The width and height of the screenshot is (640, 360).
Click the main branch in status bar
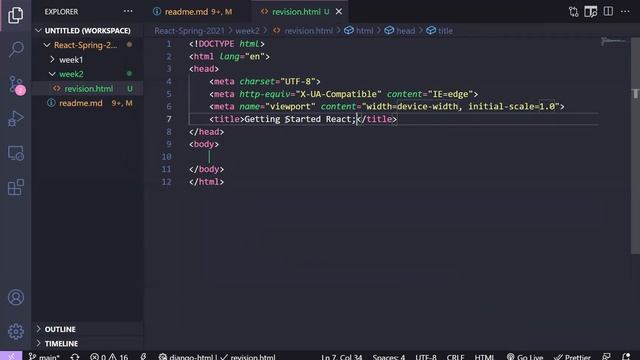44,356
